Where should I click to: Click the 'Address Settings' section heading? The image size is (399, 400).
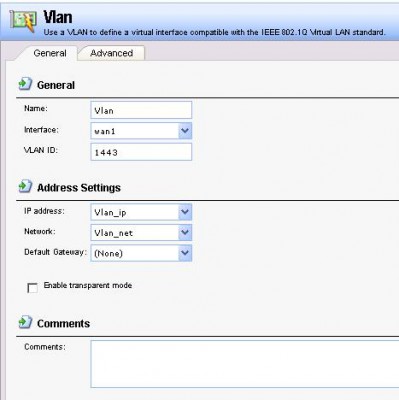[x=79, y=188]
